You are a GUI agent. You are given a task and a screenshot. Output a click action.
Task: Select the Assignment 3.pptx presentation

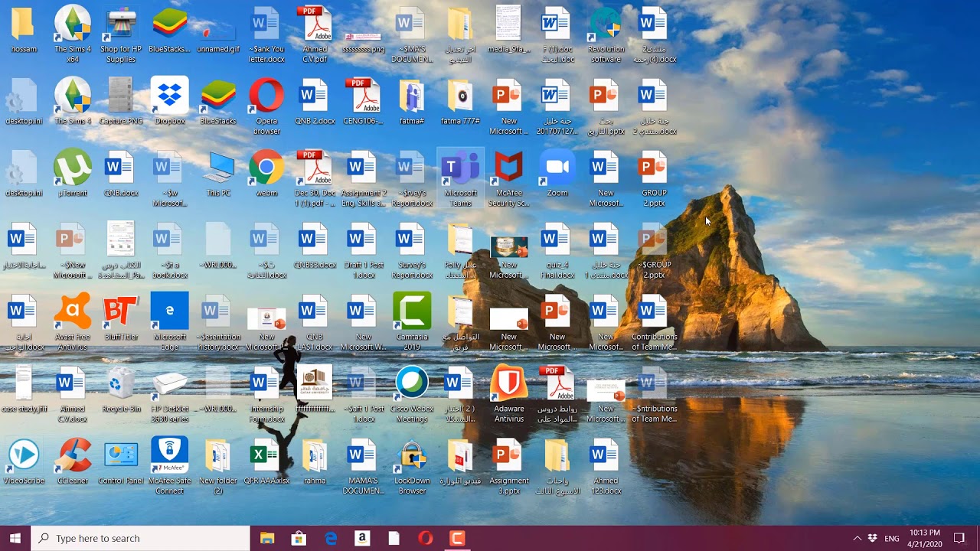click(x=509, y=466)
